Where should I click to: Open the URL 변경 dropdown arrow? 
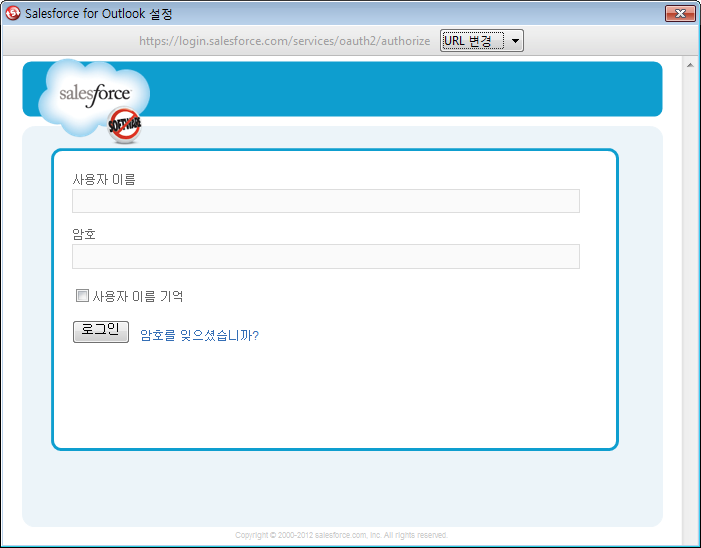click(515, 41)
